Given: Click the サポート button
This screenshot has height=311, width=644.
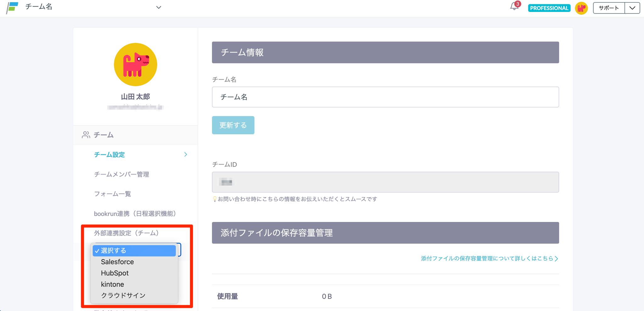Looking at the screenshot, I should [x=609, y=8].
